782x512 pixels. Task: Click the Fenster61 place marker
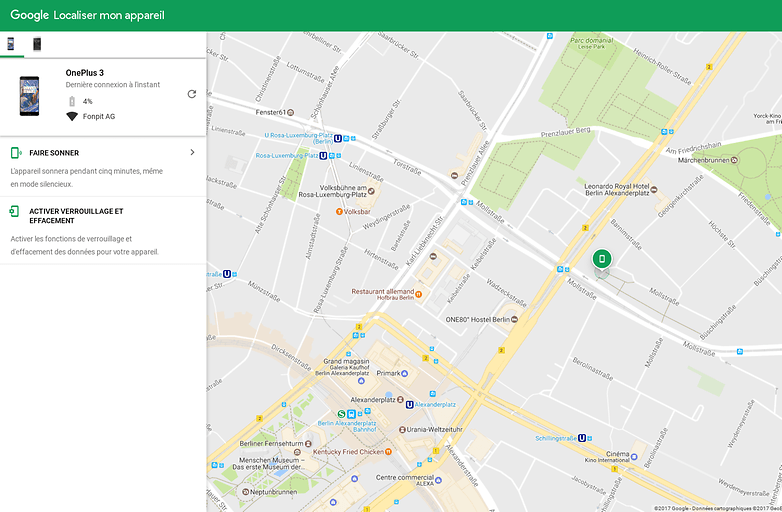pyautogui.click(x=290, y=113)
